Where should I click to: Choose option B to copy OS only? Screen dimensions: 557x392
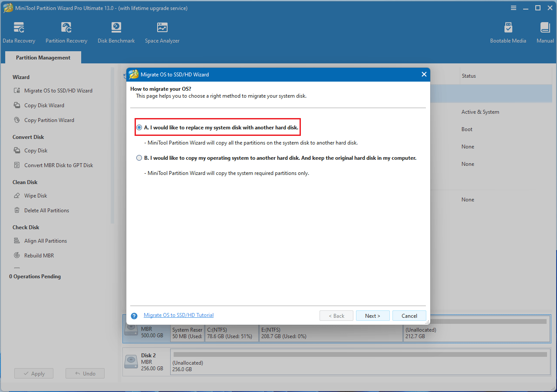(x=139, y=158)
